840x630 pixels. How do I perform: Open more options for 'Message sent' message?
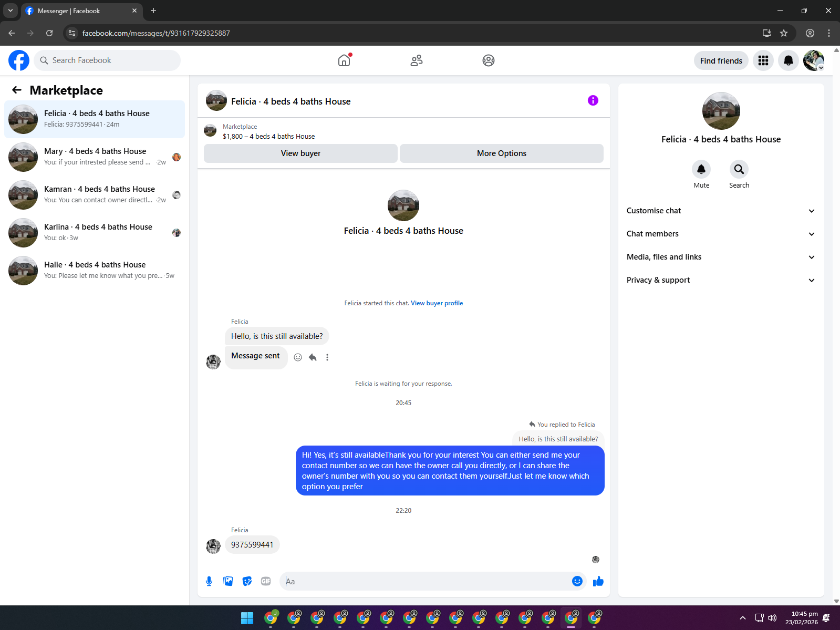tap(327, 357)
